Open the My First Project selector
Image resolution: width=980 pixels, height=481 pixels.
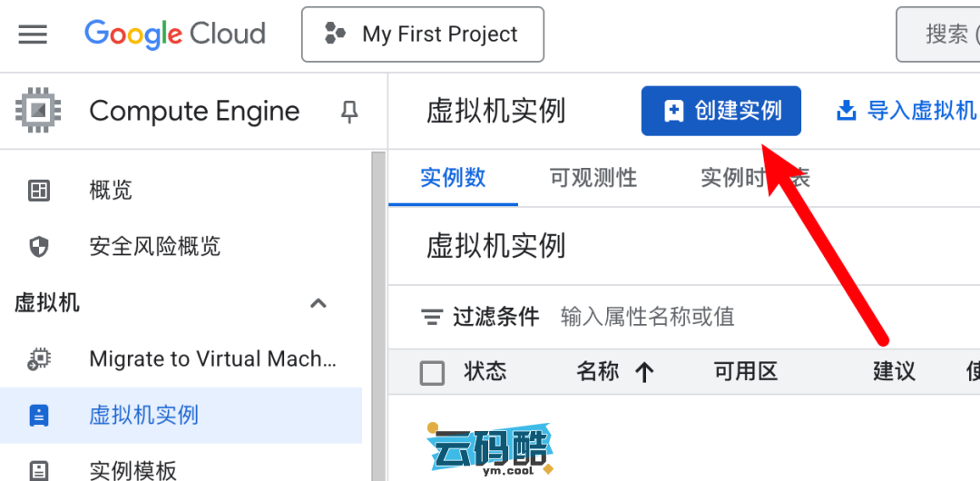click(x=423, y=34)
